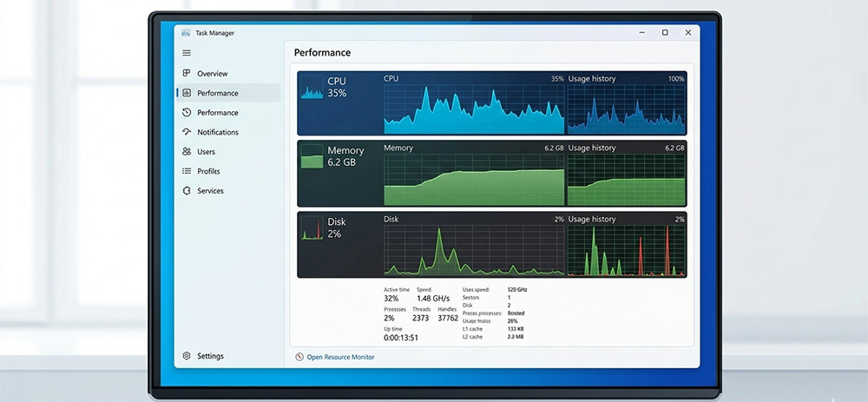The height and width of the screenshot is (402, 868).
Task: Click the Processes 2% value
Action: 389,318
